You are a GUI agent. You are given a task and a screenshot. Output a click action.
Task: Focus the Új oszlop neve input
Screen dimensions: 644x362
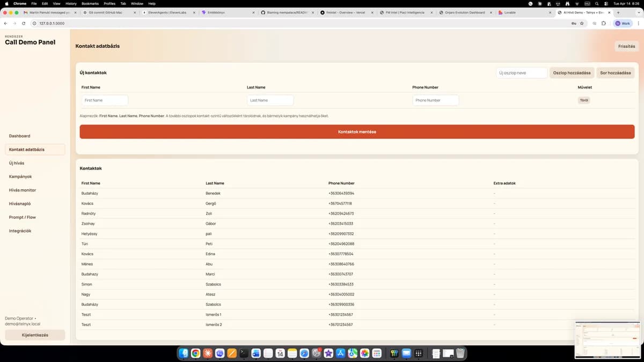click(522, 73)
